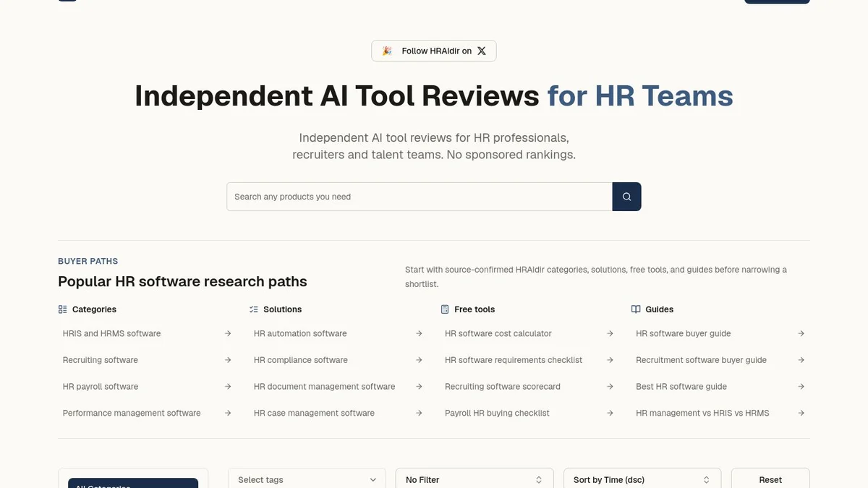Click arrow next to HR management vs HRIS vs HRMS
Image resolution: width=868 pixels, height=488 pixels.
(x=801, y=413)
